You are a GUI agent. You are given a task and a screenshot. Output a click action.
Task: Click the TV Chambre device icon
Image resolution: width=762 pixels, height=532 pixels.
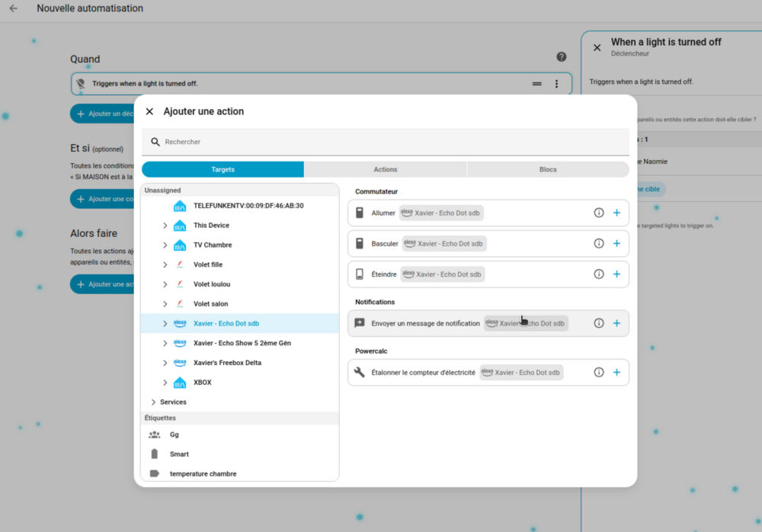(180, 245)
